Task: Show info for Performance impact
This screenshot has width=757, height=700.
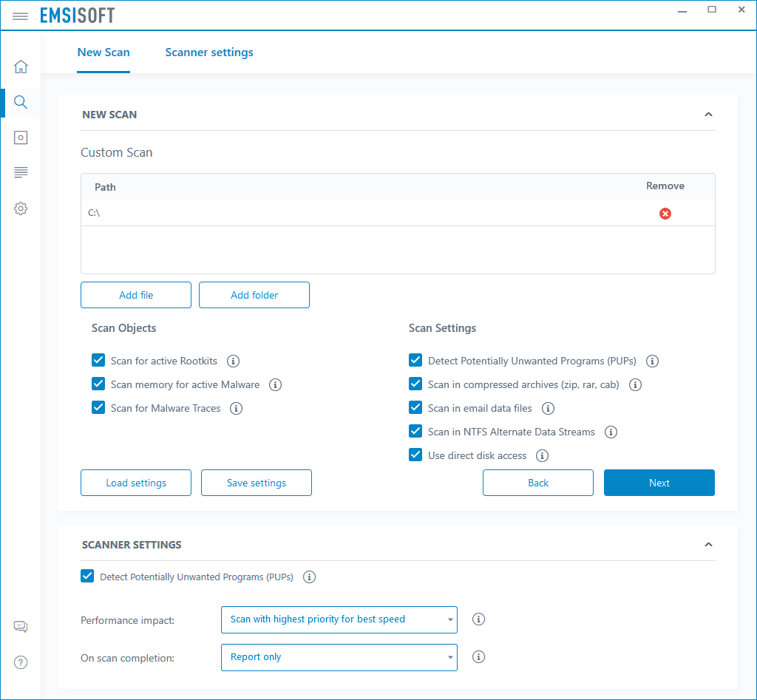Action: 478,619
